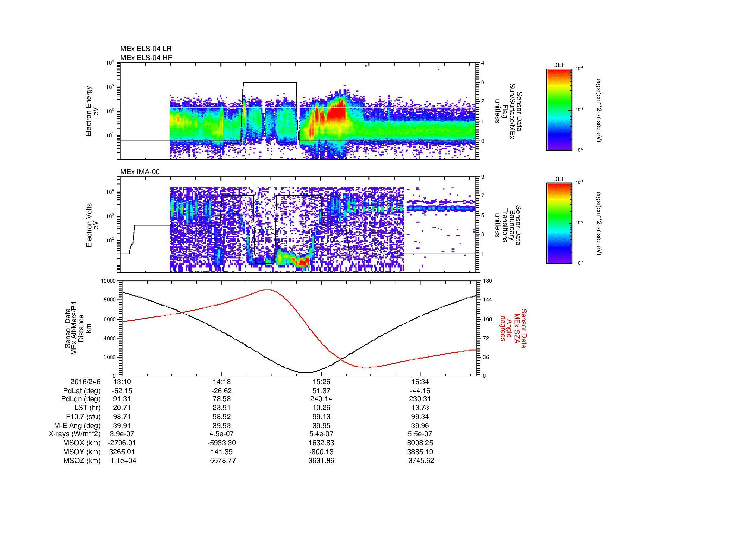756x534 pixels.
Task: Click the lower DEF ion color bar
Action: pos(559,224)
